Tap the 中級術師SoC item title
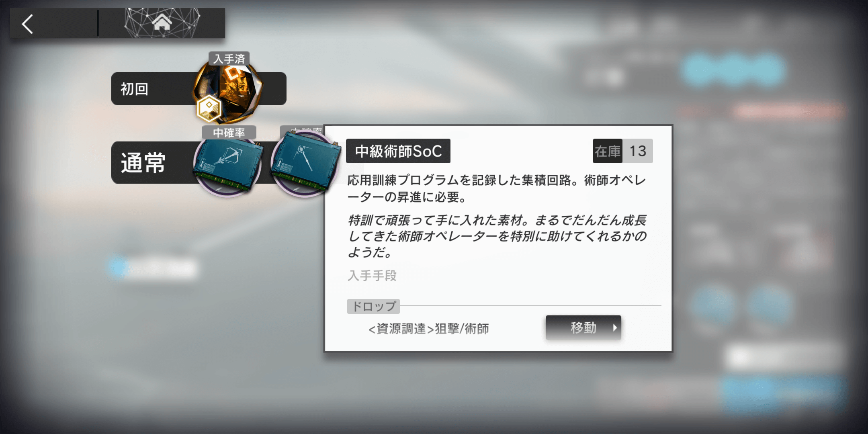This screenshot has height=434, width=868. click(398, 151)
